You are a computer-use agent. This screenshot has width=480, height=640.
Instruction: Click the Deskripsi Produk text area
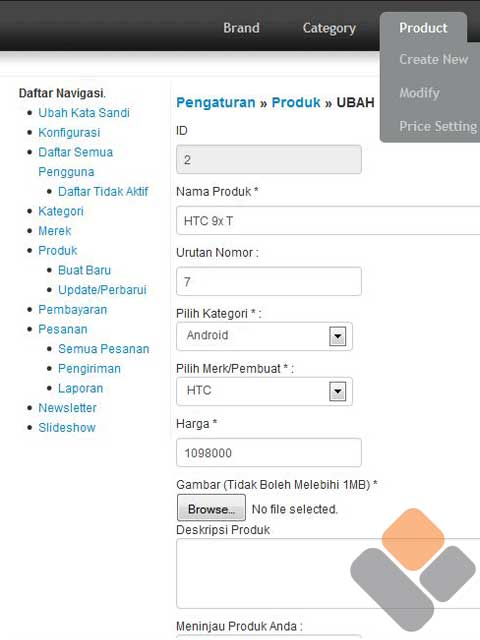(328, 573)
